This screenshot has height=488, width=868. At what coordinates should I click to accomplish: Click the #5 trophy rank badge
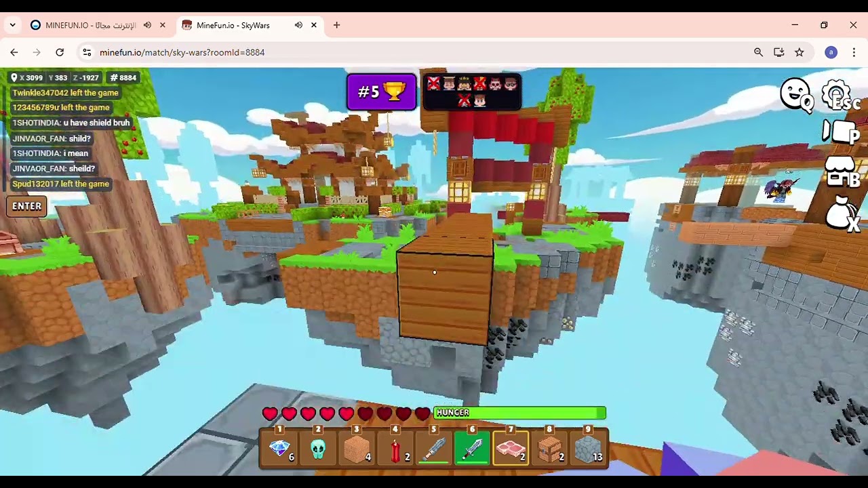click(382, 91)
